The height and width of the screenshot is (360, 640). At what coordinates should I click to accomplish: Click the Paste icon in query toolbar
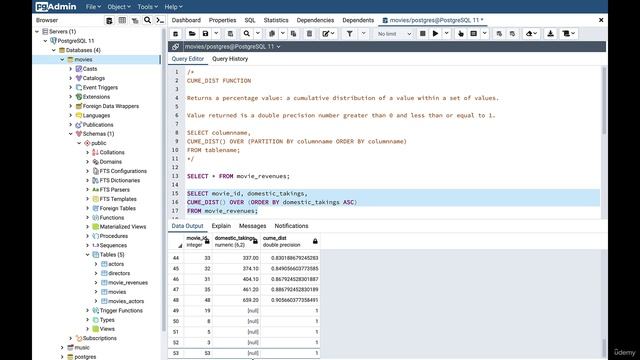293,34
